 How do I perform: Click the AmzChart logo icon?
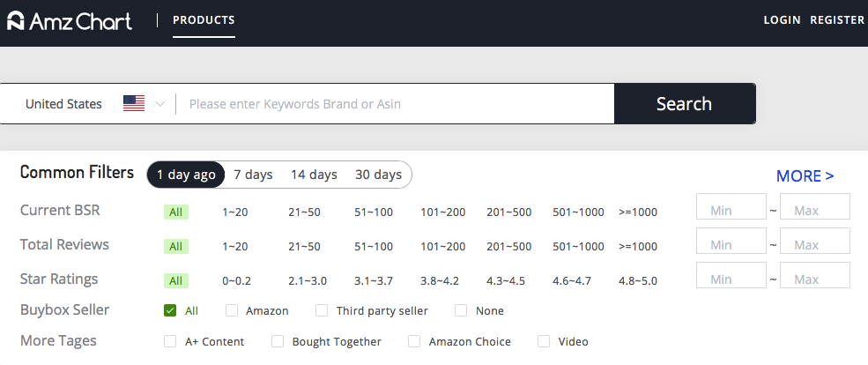pyautogui.click(x=15, y=19)
